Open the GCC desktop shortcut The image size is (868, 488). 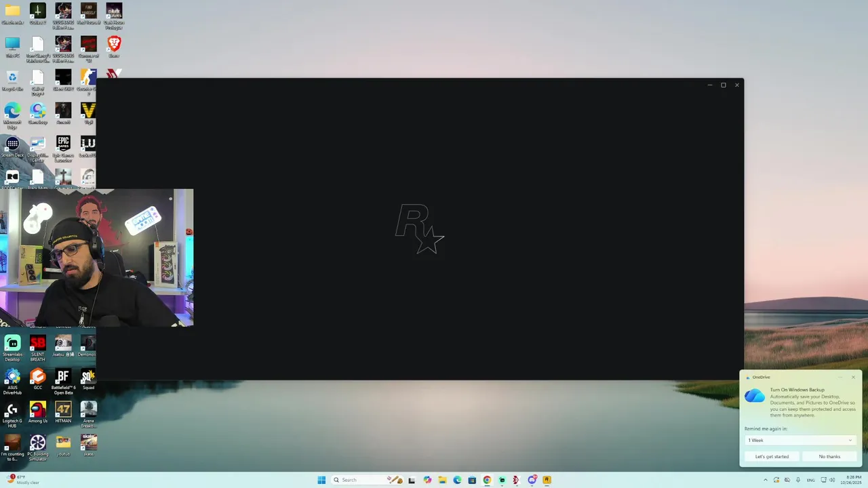38,379
